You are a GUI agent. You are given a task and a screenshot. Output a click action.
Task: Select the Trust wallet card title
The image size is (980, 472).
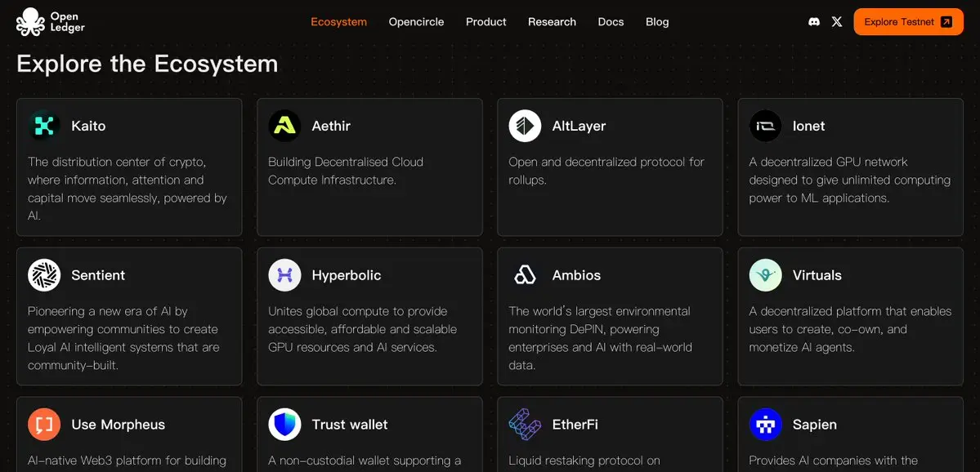pos(349,425)
